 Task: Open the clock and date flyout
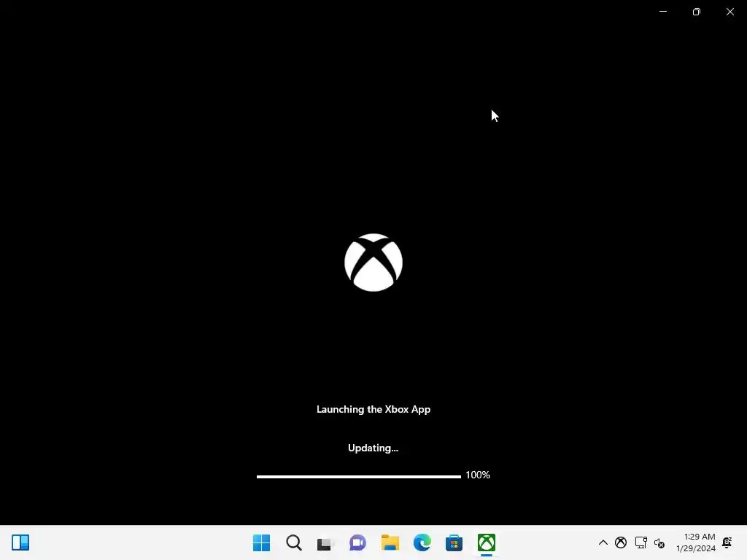point(695,542)
